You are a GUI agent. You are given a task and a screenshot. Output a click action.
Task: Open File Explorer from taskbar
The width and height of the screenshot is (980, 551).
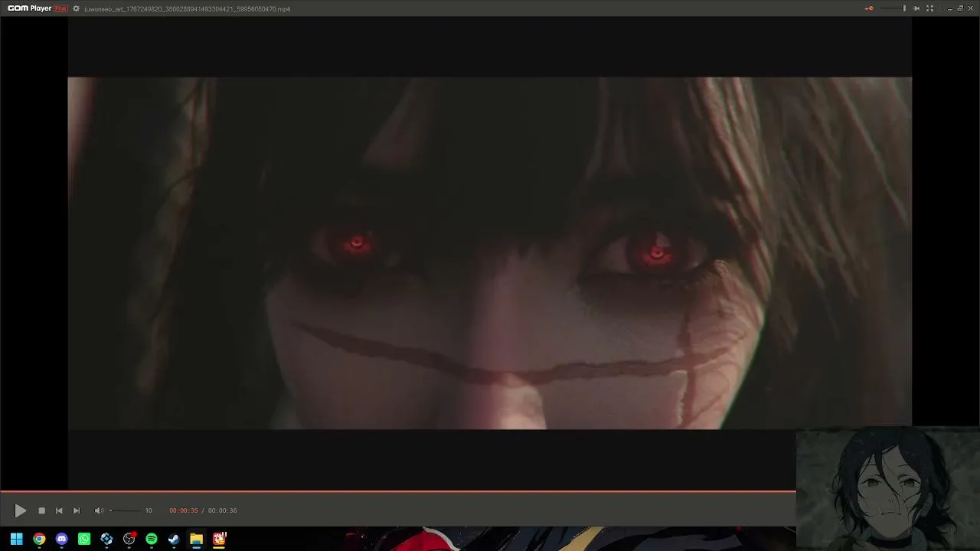pos(196,539)
